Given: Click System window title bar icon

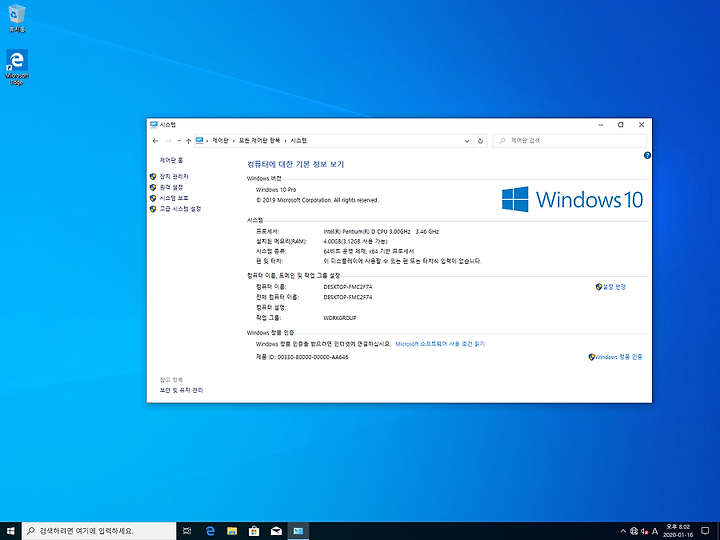Looking at the screenshot, I should 154,124.
